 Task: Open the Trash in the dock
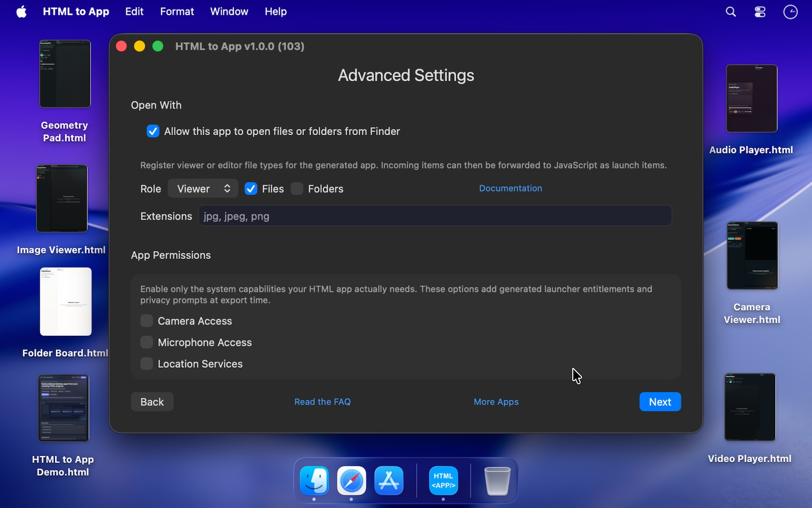coord(497,481)
